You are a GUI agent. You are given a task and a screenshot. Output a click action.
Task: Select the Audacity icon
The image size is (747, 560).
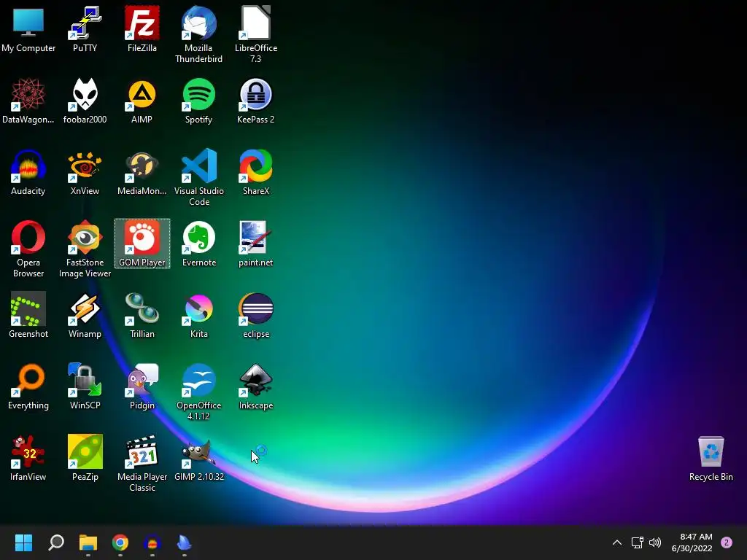pos(28,172)
